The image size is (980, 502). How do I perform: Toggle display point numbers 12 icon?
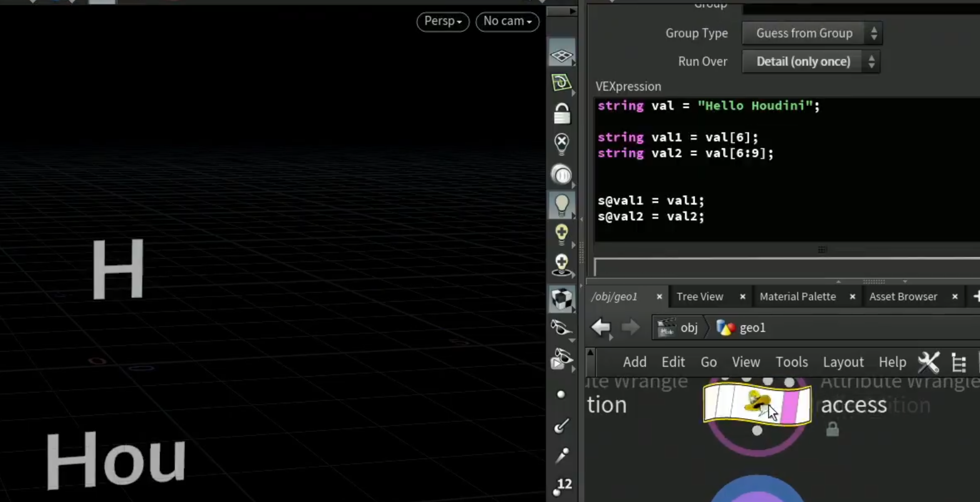click(562, 486)
